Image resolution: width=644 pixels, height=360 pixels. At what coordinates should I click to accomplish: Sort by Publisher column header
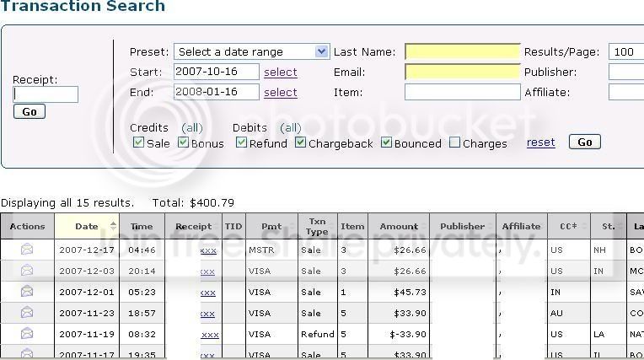coord(463,226)
